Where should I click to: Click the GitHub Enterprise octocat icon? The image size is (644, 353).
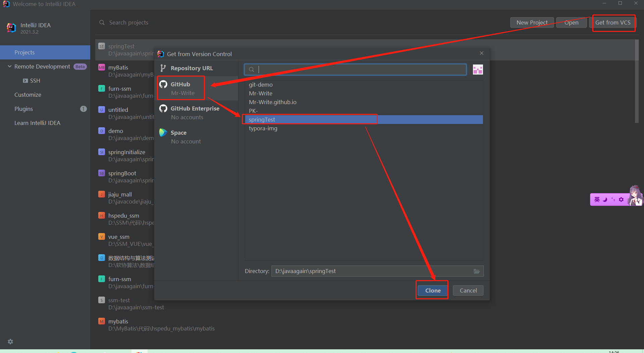pos(163,108)
